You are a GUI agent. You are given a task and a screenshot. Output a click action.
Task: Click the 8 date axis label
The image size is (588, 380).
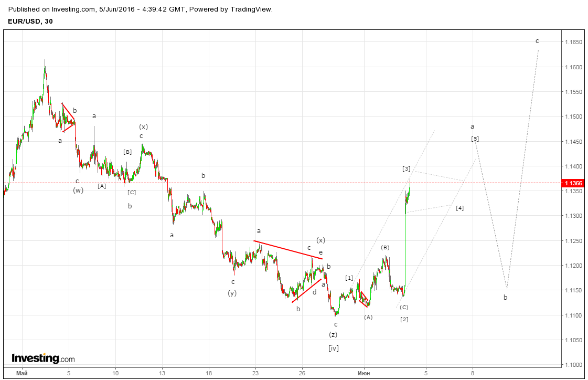[473, 373]
